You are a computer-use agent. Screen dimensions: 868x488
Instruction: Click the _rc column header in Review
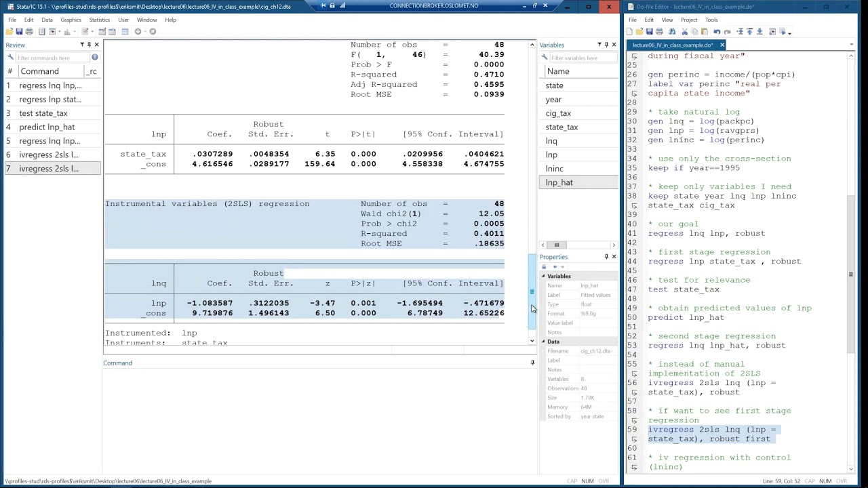point(92,71)
